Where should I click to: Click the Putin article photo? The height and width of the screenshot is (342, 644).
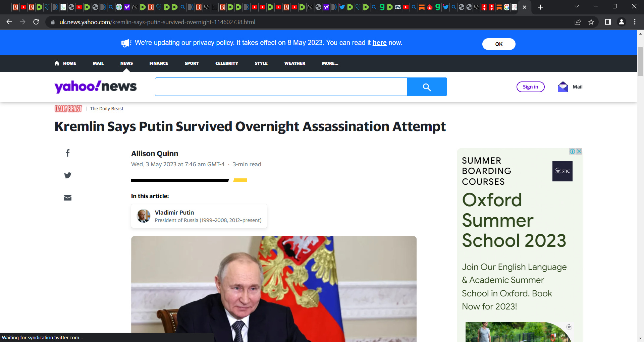274,289
